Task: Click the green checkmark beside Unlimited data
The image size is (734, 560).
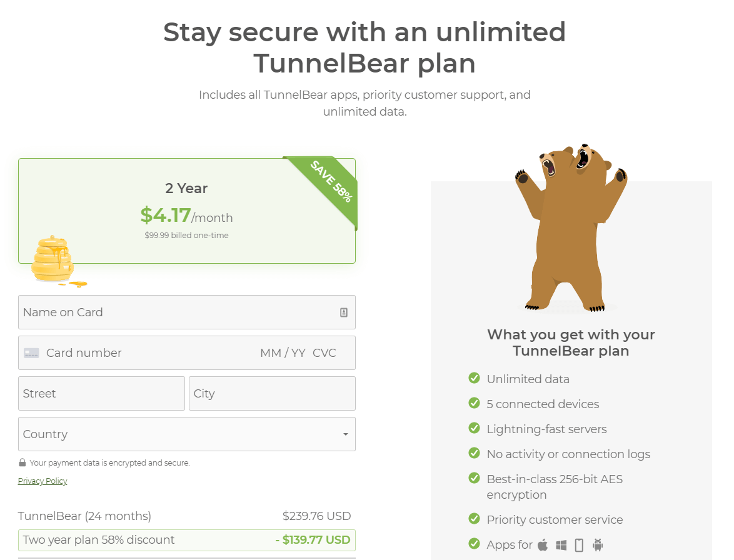Action: click(474, 377)
